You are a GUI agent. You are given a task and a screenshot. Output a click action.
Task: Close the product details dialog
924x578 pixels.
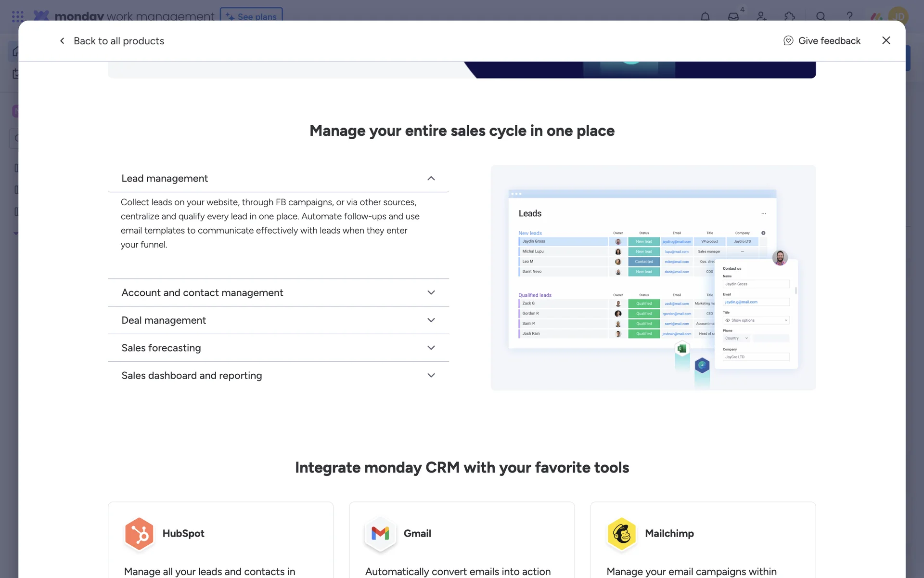(886, 40)
